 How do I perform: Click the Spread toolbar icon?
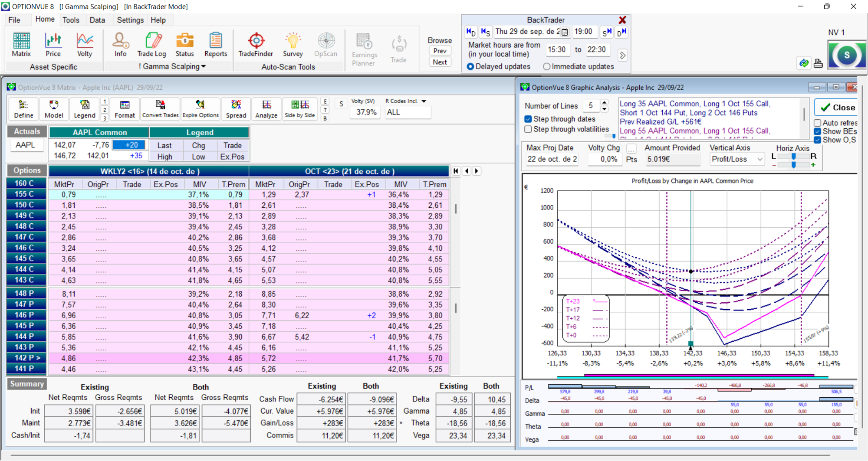point(236,109)
